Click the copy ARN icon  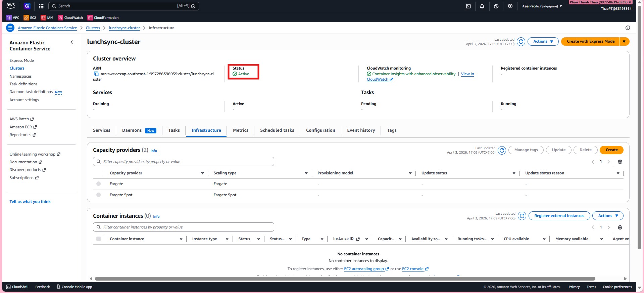click(x=96, y=74)
